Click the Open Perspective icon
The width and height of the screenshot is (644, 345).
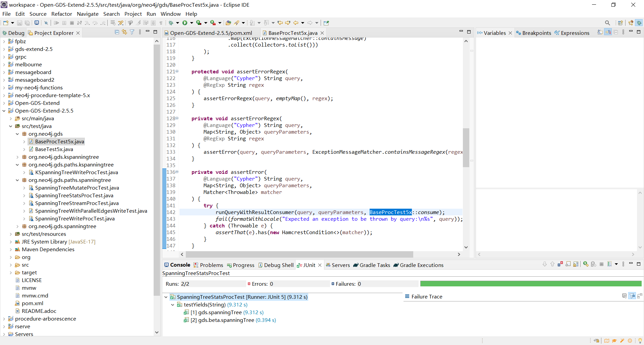620,23
